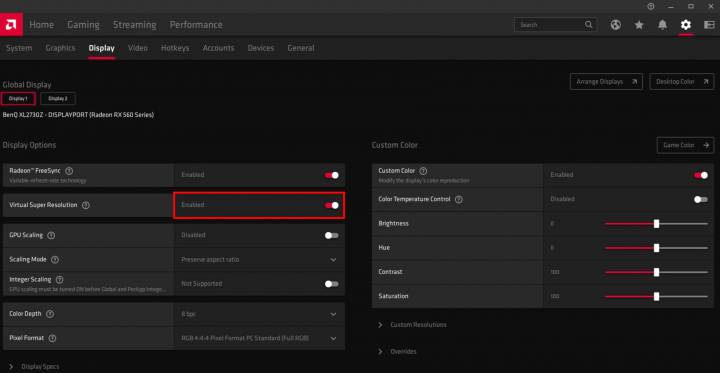Select the Display 2 button

click(58, 99)
